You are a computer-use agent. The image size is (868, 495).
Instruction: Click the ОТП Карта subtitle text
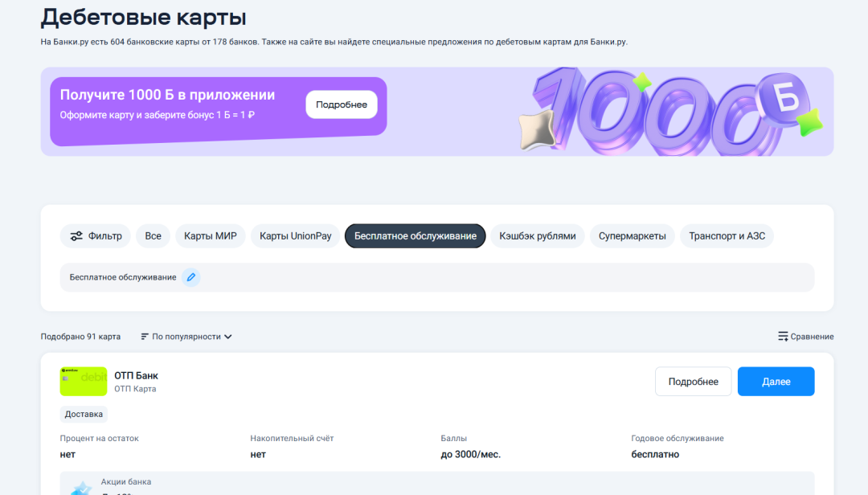coord(135,389)
